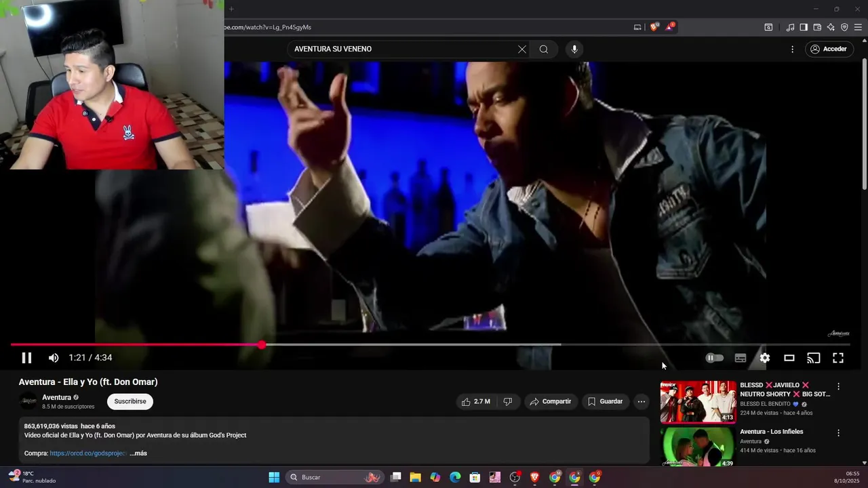Open Microsoft Store from taskbar
Image resolution: width=868 pixels, height=488 pixels.
475,477
